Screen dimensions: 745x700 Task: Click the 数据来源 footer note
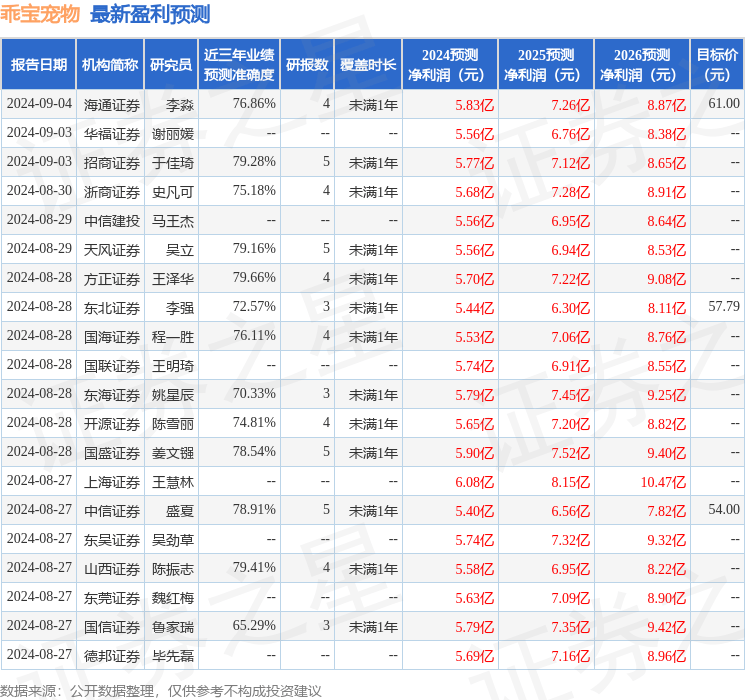pos(161,690)
